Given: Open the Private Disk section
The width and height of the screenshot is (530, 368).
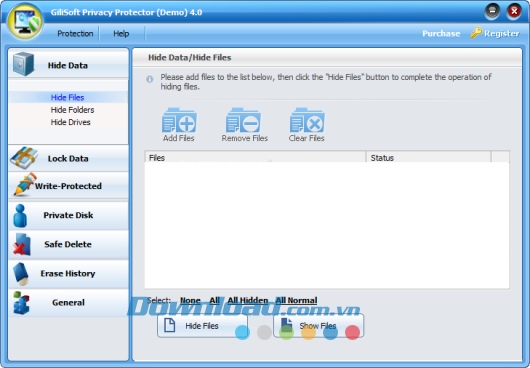Looking at the screenshot, I should pyautogui.click(x=68, y=215).
